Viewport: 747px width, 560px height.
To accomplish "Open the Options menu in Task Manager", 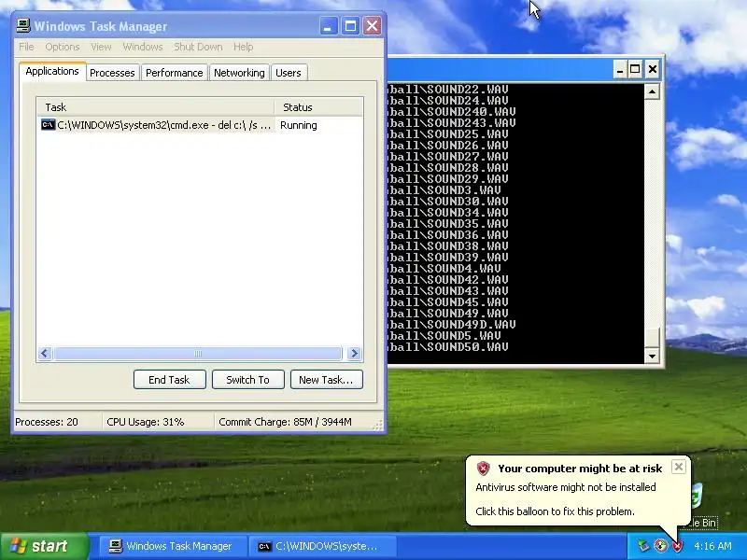I will click(63, 47).
